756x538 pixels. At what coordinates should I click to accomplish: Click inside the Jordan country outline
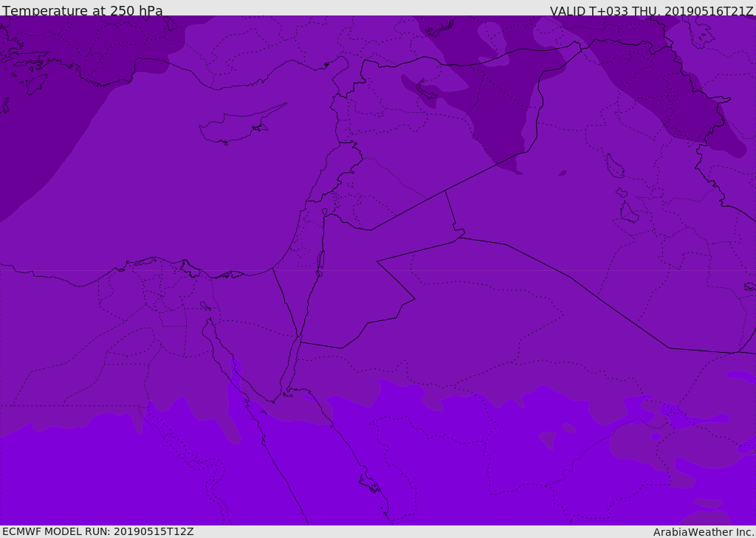pos(352,280)
